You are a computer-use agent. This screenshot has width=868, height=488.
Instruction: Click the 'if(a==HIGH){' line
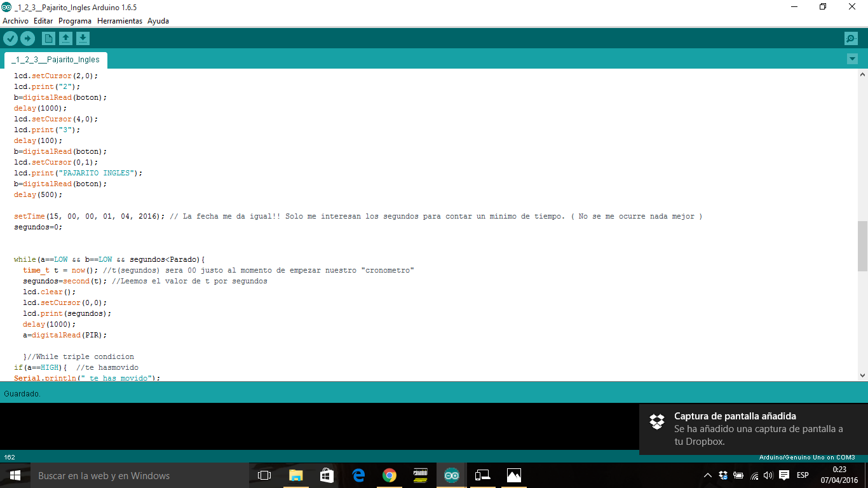click(76, 367)
